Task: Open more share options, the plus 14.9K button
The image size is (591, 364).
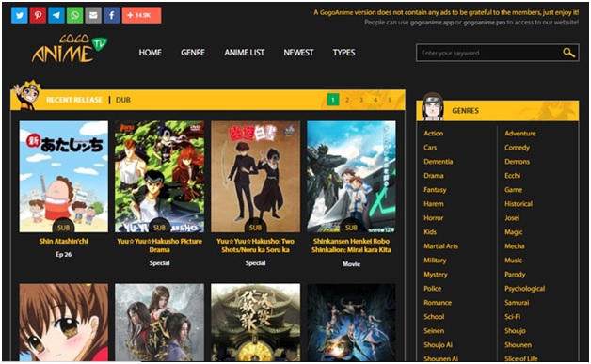Action: click(x=141, y=15)
